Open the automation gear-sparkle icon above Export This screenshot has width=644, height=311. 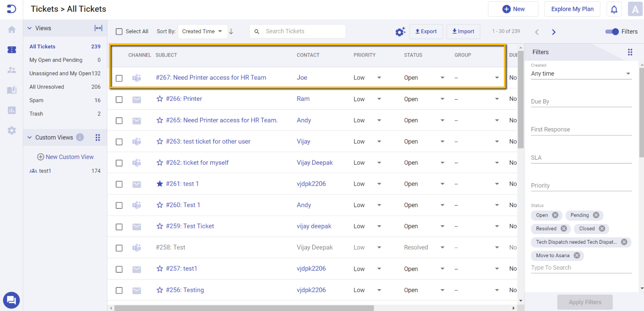[x=400, y=31]
